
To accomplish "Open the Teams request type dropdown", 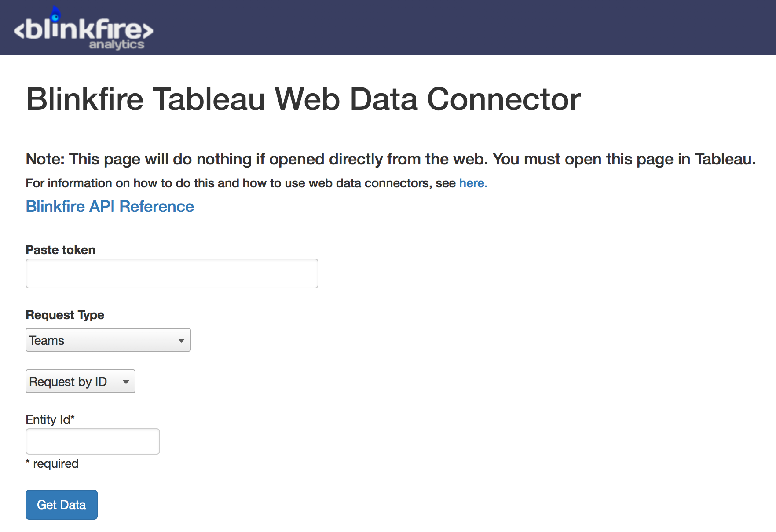I will click(101, 340).
